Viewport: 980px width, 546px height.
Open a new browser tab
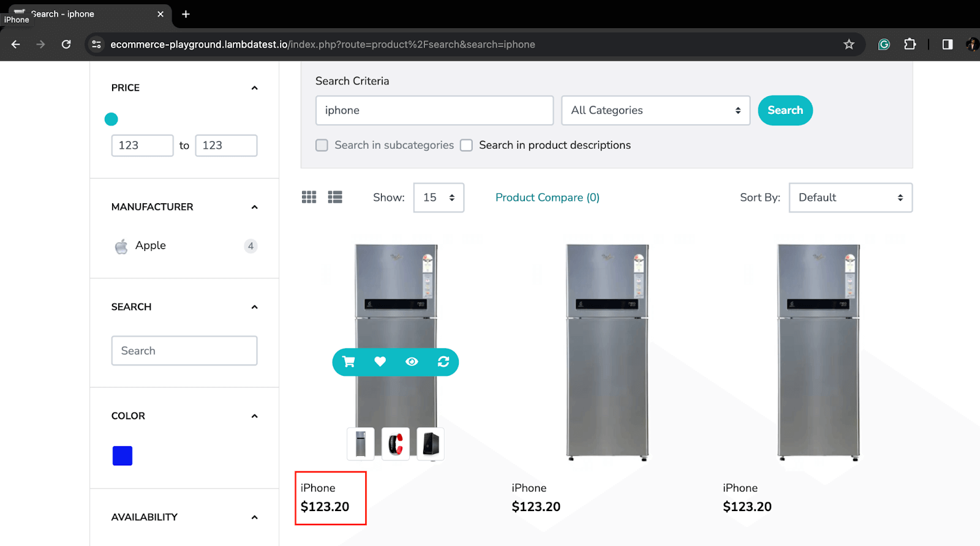click(186, 14)
